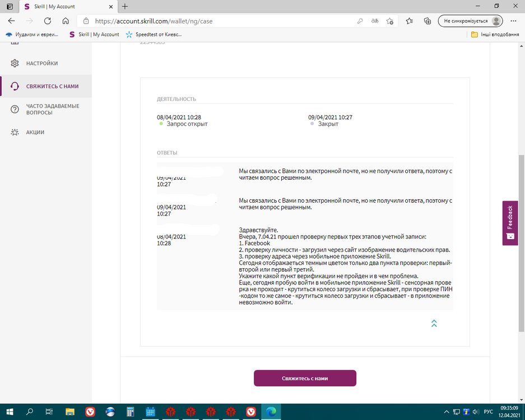Close the Skrill My Account tab
The width and height of the screenshot is (525, 420).
coord(111,6)
